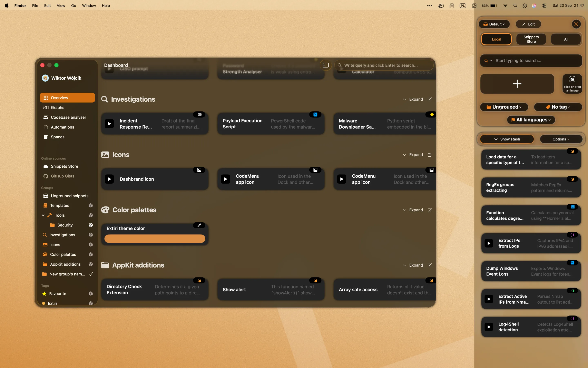Toggle the cube marker on AppKit additions group
This screenshot has width=588, height=368.
[91, 264]
